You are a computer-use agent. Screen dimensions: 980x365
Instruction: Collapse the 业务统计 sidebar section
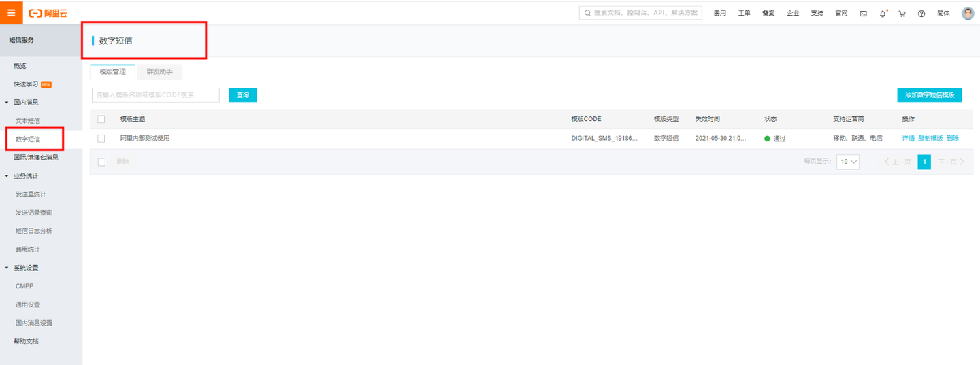click(x=7, y=176)
